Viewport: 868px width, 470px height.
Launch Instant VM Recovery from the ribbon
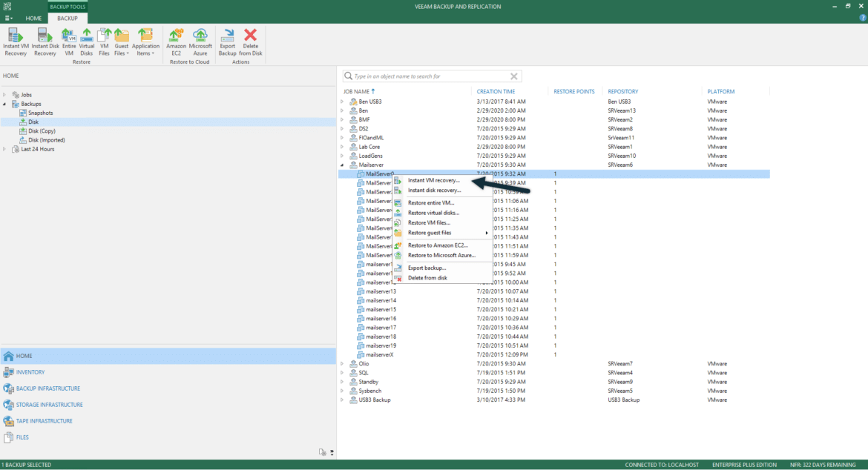(16, 42)
